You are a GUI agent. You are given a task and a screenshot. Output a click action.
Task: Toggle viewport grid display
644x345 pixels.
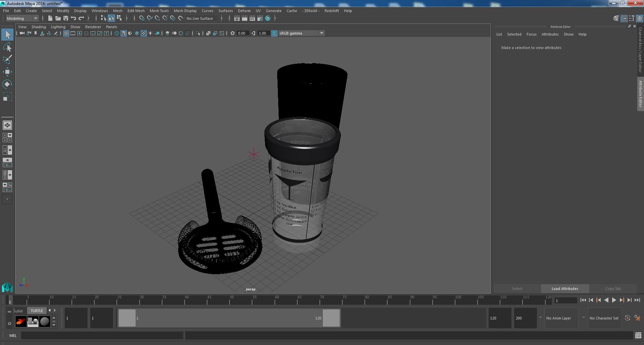(x=66, y=33)
